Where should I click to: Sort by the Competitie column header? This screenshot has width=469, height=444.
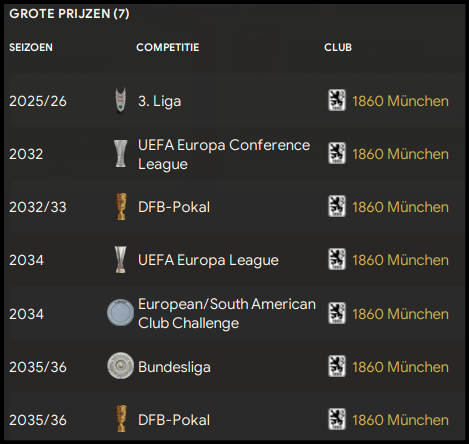(x=168, y=47)
